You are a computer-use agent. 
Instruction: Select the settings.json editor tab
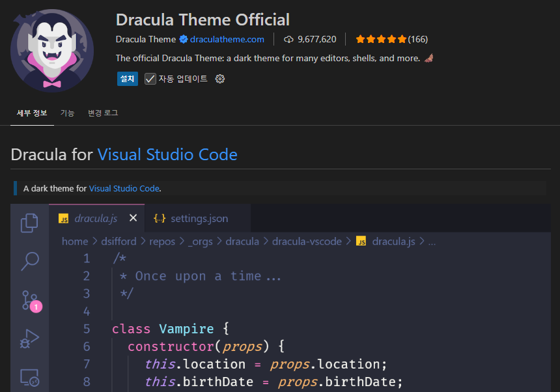pos(198,219)
